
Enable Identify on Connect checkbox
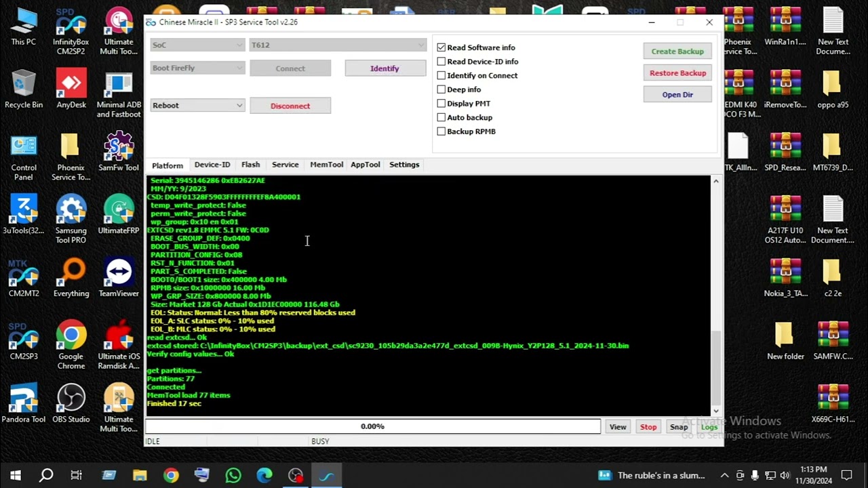(441, 75)
